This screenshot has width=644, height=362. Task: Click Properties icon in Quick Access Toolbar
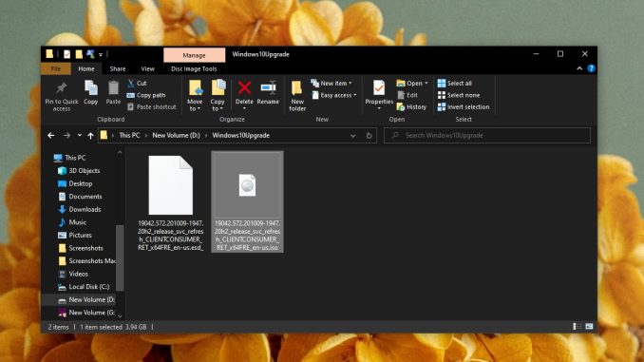(x=66, y=54)
